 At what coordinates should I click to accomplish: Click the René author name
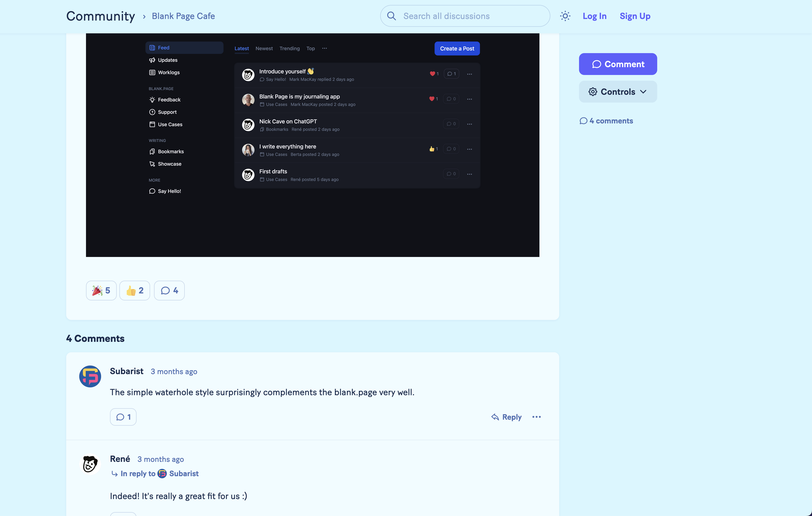(x=120, y=459)
